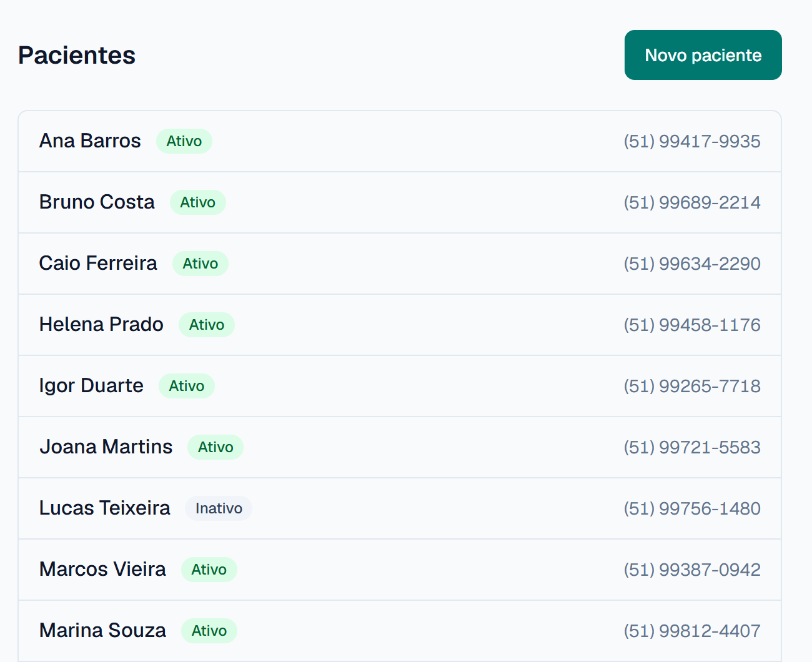Select phone number (51) 99634-2290

(x=692, y=264)
